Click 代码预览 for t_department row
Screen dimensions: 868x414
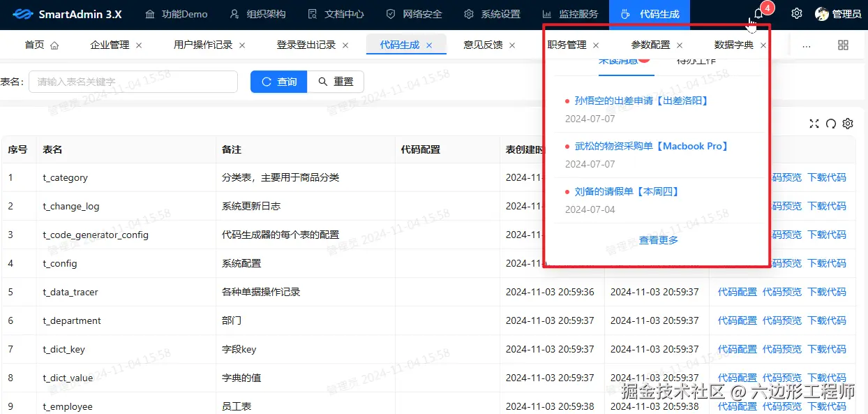coord(782,320)
